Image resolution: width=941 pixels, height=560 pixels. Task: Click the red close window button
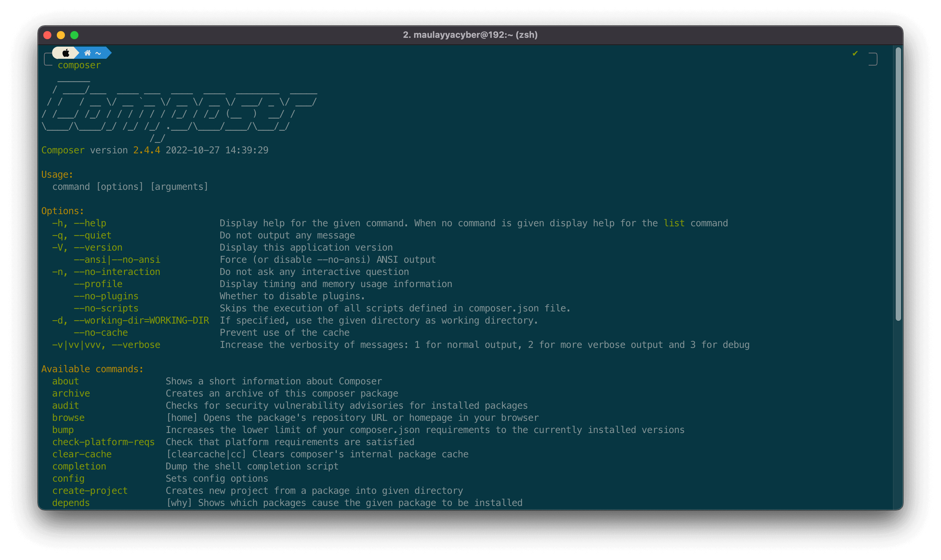point(48,35)
